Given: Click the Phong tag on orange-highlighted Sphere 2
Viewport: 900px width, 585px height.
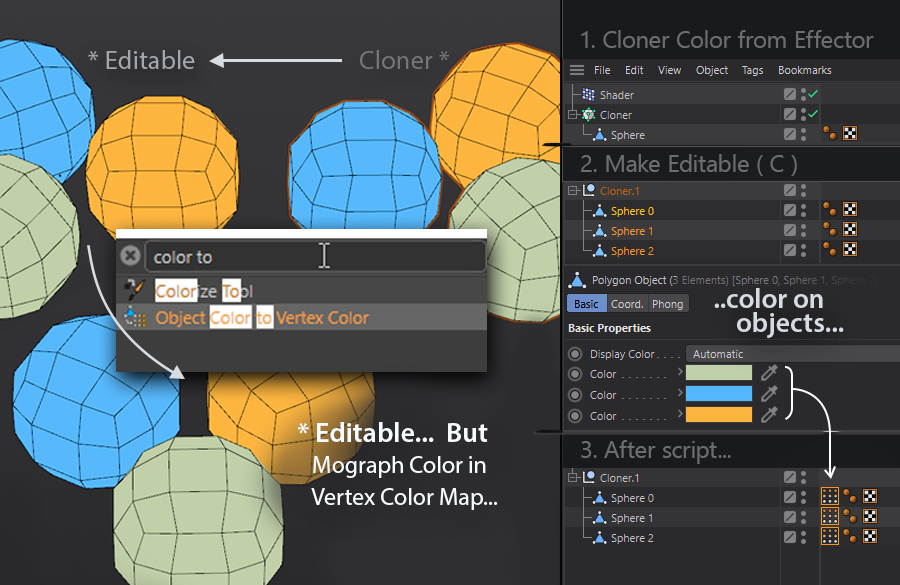Looking at the screenshot, I should 829,250.
